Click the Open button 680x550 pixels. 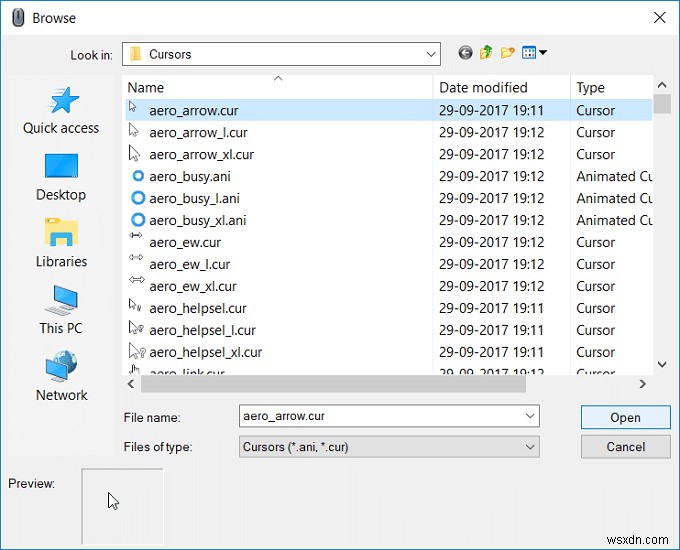point(625,417)
